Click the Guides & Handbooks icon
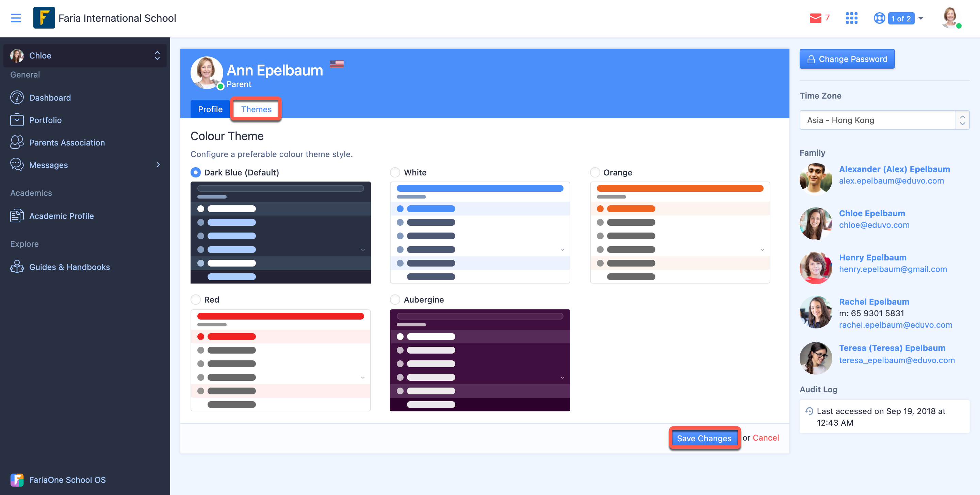Viewport: 980px width, 495px height. [17, 267]
